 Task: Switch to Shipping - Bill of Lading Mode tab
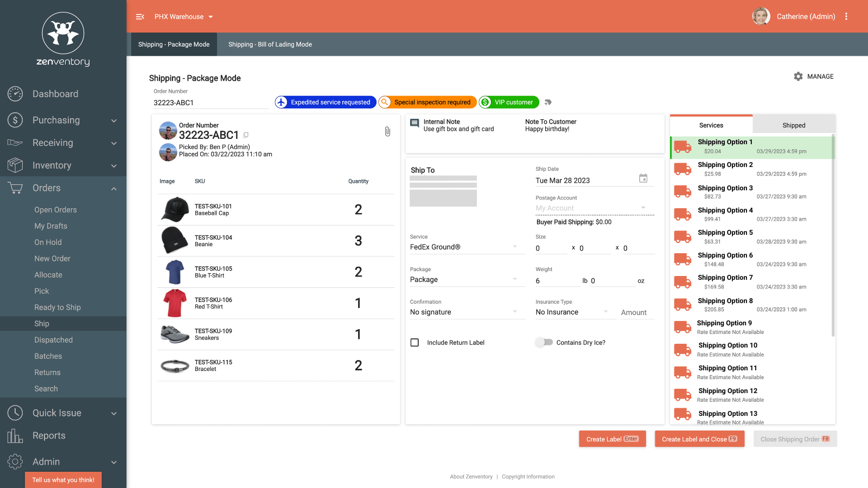(x=270, y=44)
